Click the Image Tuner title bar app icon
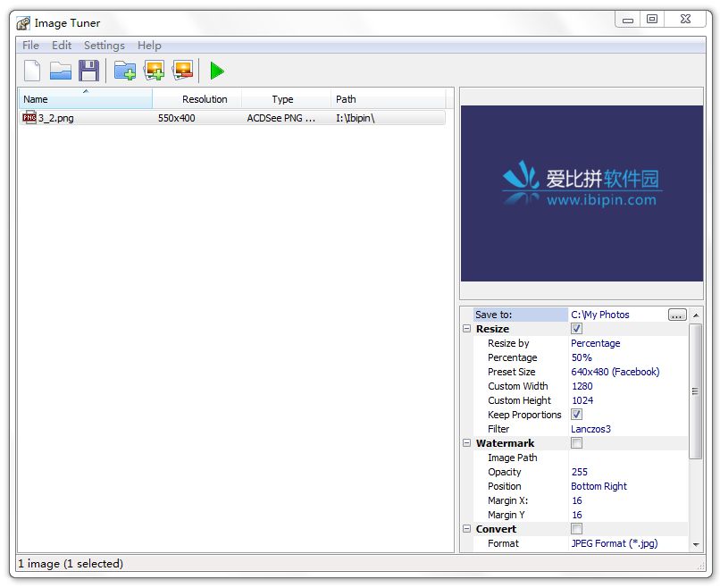720x588 pixels. click(23, 23)
